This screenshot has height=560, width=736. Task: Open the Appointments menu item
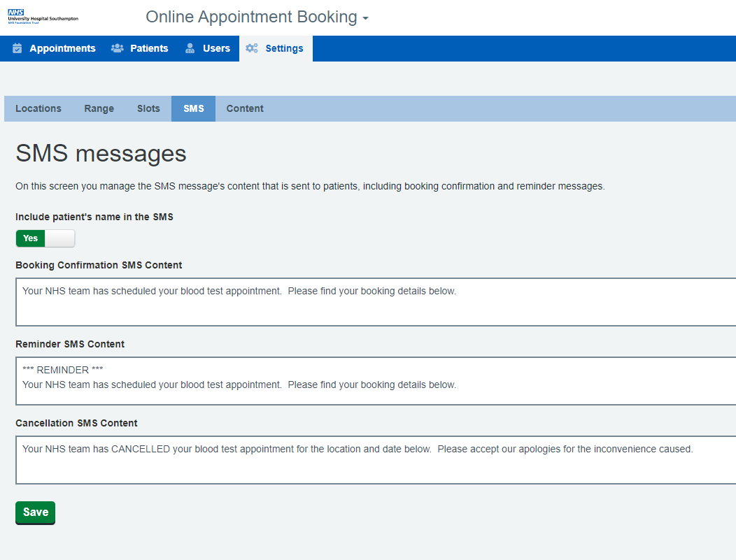(62, 49)
